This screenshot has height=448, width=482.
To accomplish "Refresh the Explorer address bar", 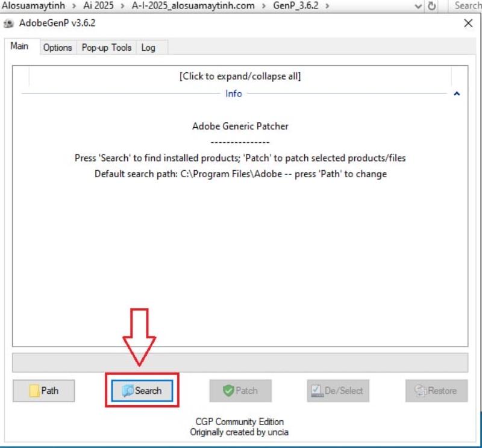I will pos(432,5).
